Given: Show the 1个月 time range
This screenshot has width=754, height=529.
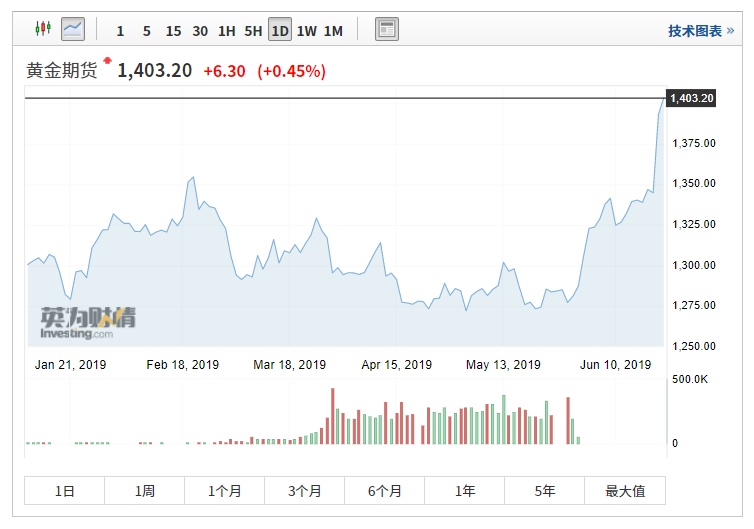Looking at the screenshot, I should [x=225, y=491].
